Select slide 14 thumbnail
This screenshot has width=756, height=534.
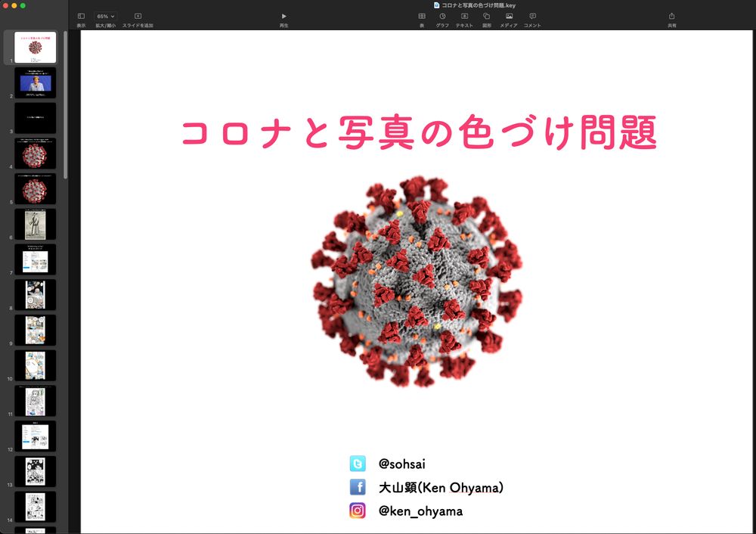[x=36, y=507]
